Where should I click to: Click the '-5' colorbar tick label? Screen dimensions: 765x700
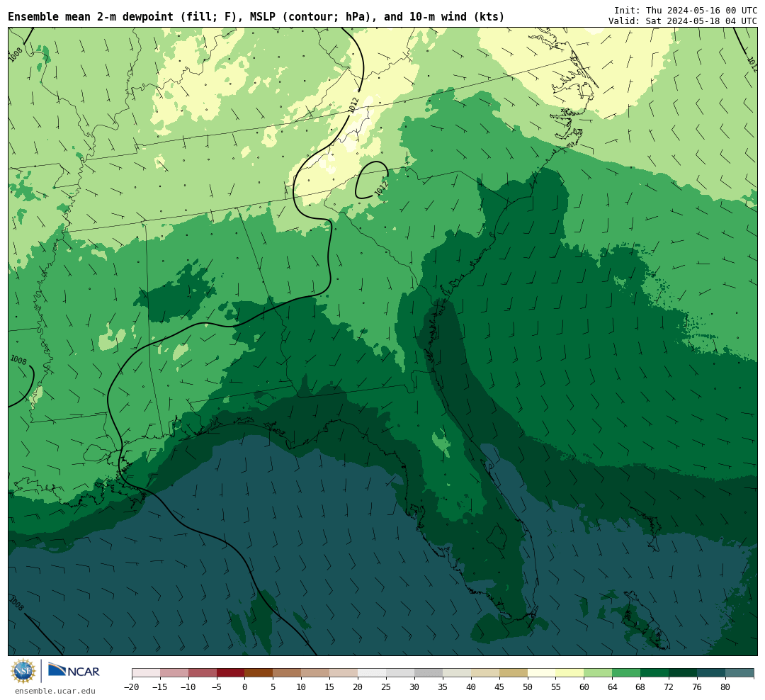point(217,687)
